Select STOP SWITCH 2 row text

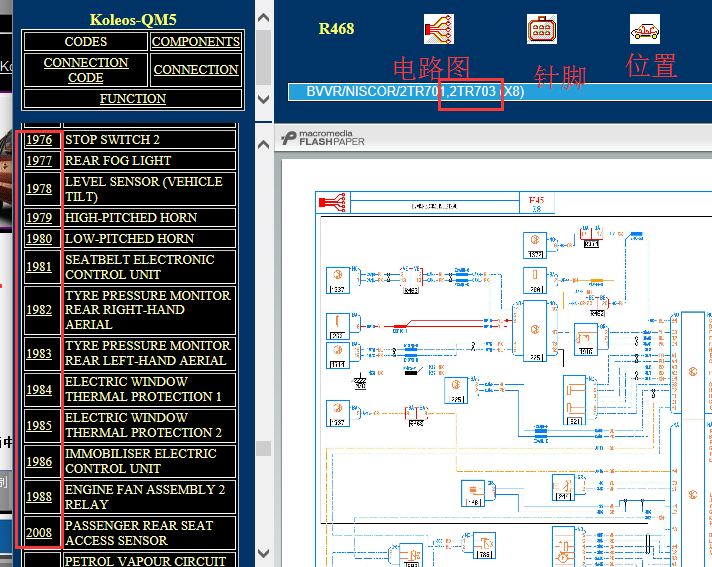(113, 139)
